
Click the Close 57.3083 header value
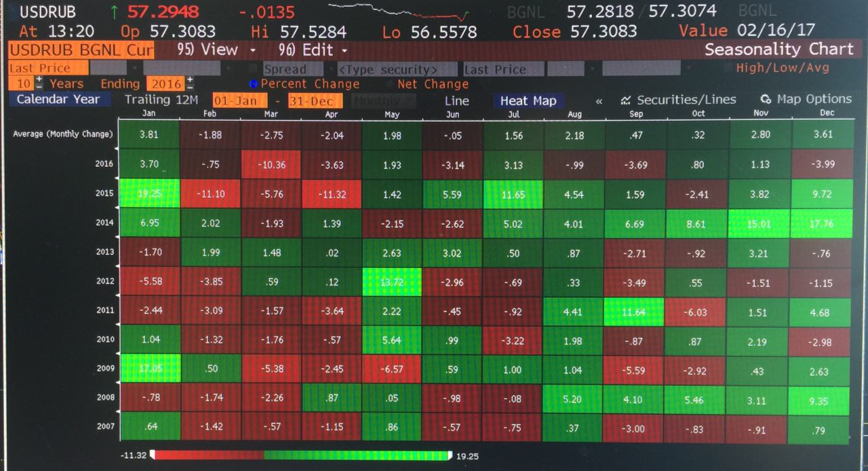coord(574,31)
